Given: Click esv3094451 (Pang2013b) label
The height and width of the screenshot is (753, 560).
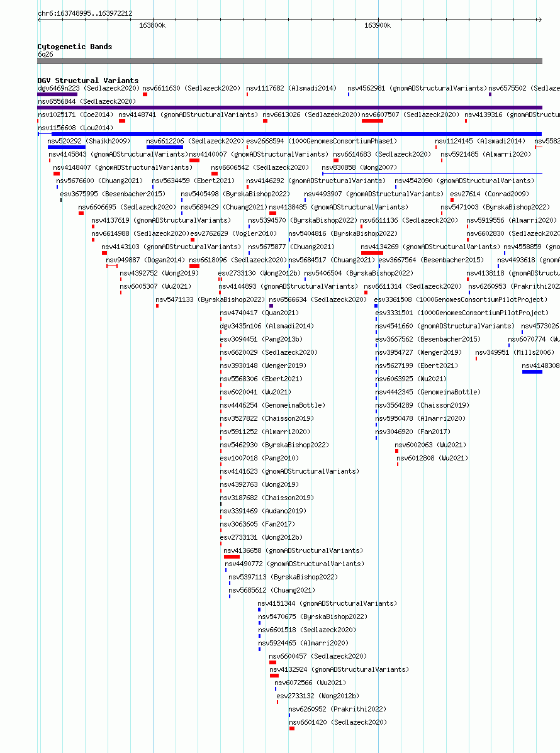Looking at the screenshot, I should [x=260, y=339].
